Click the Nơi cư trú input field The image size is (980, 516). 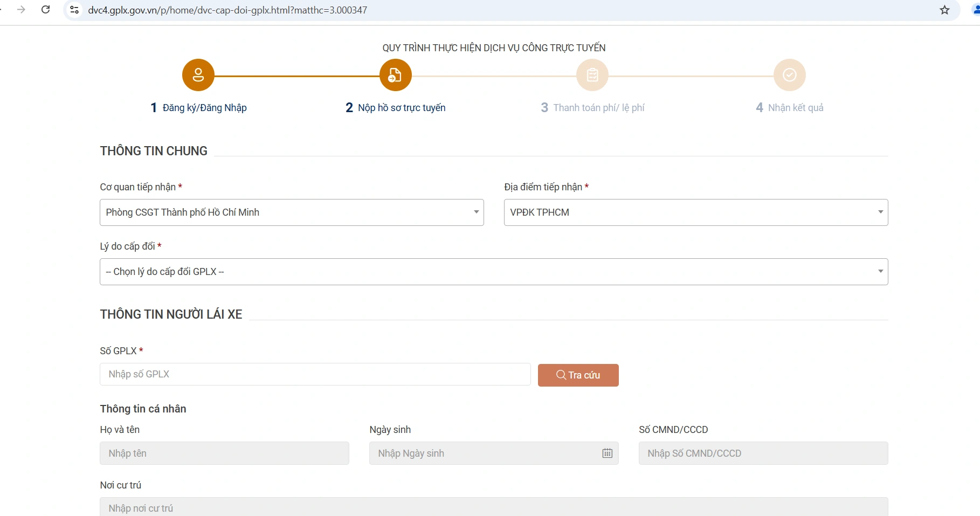494,507
